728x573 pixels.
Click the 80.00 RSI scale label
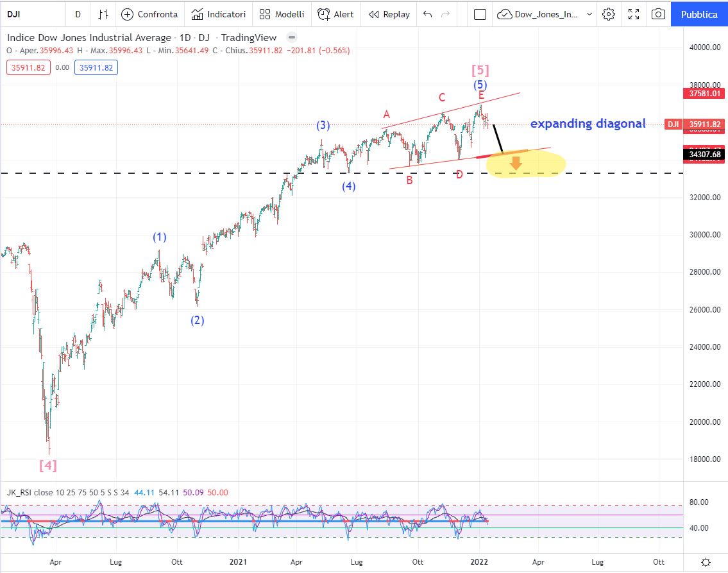(699, 502)
